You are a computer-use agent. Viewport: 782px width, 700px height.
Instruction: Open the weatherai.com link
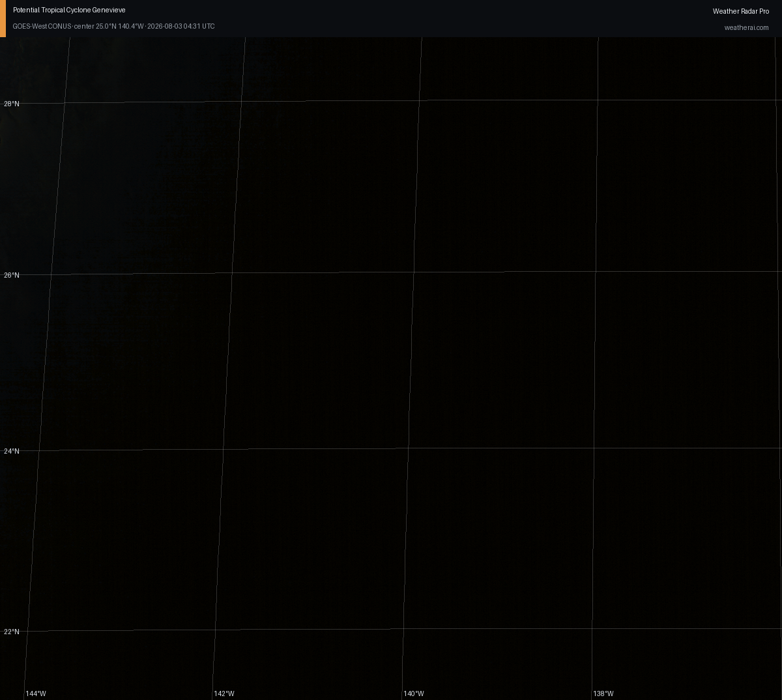click(747, 28)
